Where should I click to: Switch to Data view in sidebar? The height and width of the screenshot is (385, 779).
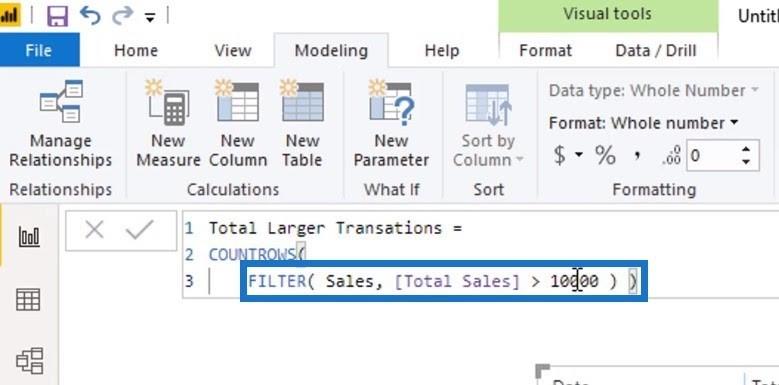pyautogui.click(x=28, y=300)
